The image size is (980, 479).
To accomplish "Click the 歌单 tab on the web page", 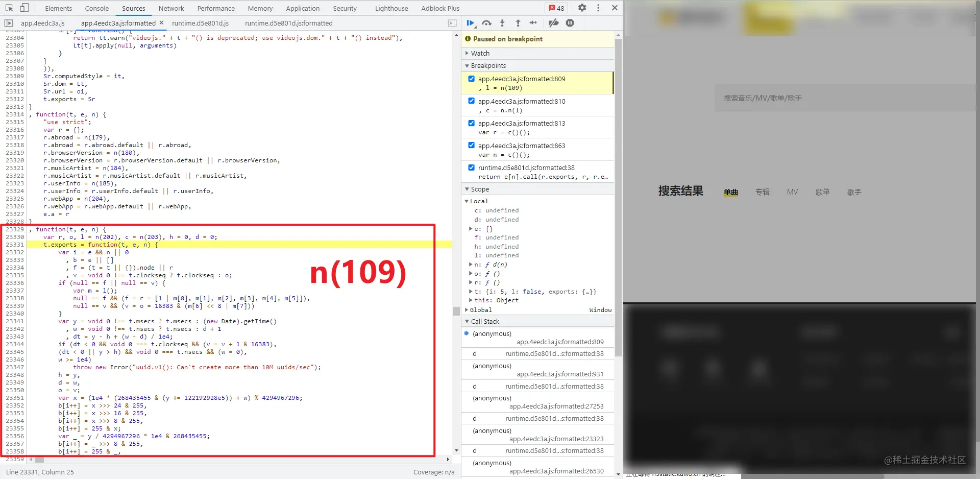I will pyautogui.click(x=822, y=192).
